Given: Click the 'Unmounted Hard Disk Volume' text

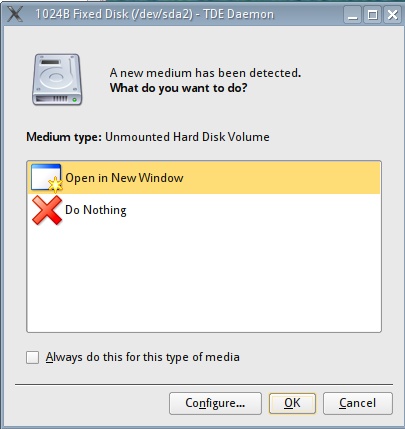Looking at the screenshot, I should (x=187, y=137).
